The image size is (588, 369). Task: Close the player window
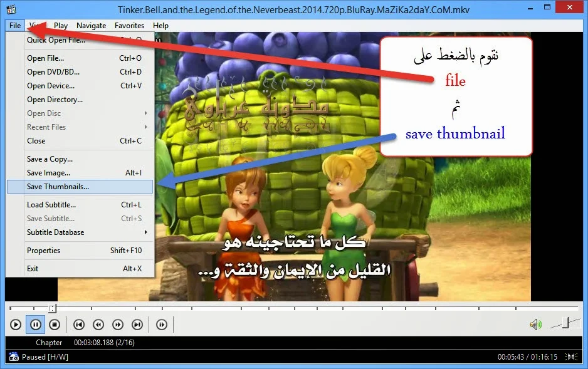pos(570,8)
